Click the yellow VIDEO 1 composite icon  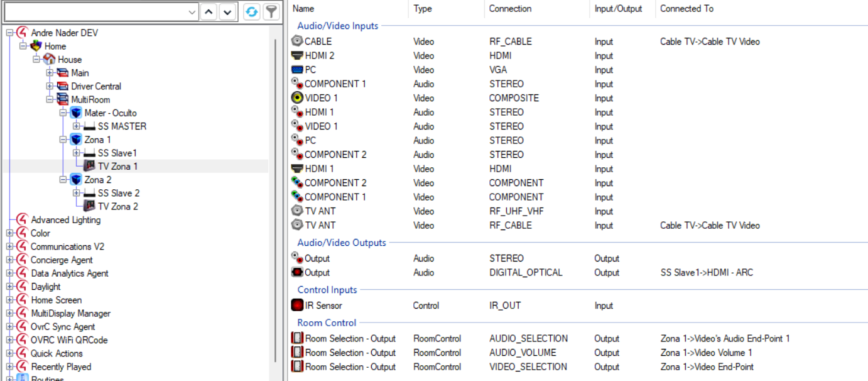click(x=298, y=98)
